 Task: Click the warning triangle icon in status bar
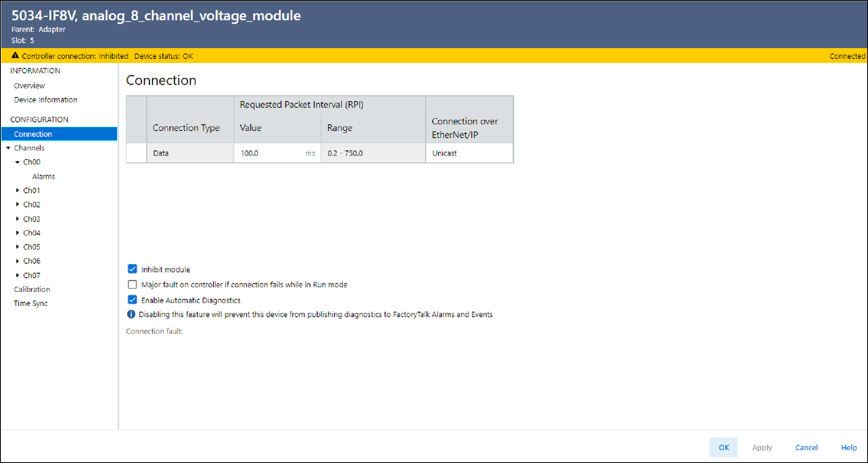point(15,56)
